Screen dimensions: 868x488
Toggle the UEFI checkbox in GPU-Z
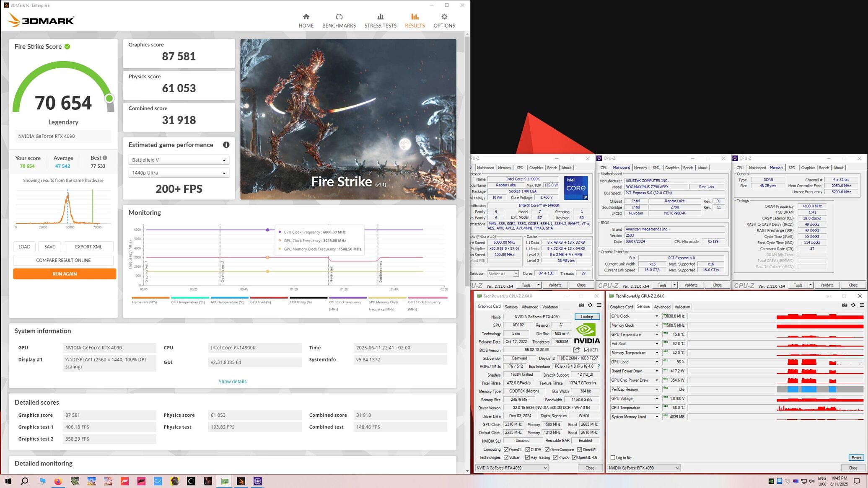pos(586,350)
